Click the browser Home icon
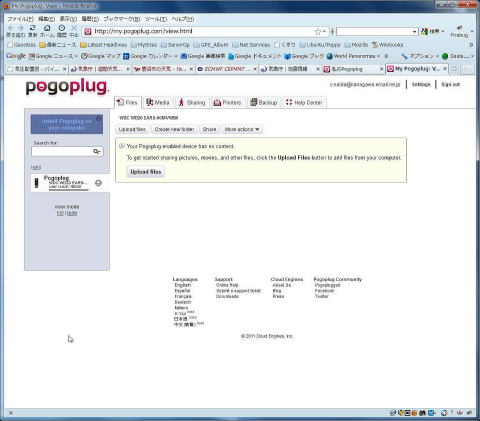Image resolution: width=480 pixels, height=421 pixels. 47,28
